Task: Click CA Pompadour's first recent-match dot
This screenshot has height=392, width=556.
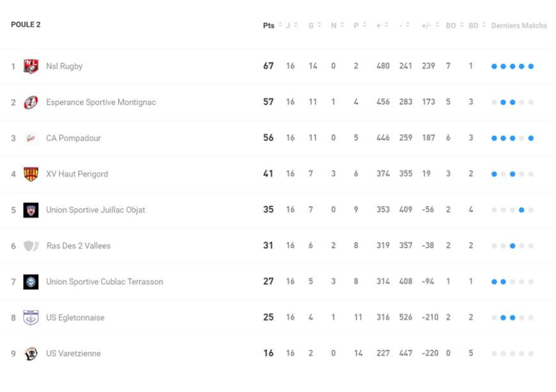Action: [494, 138]
